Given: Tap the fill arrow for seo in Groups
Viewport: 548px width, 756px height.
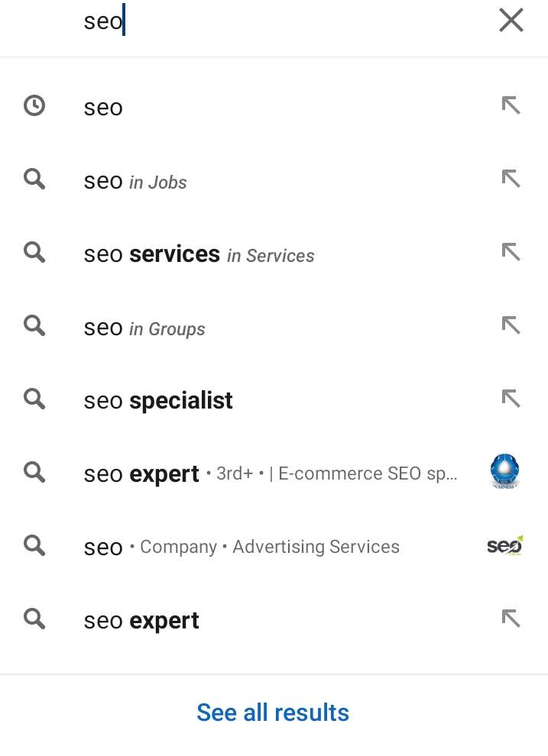Looking at the screenshot, I should 511,325.
